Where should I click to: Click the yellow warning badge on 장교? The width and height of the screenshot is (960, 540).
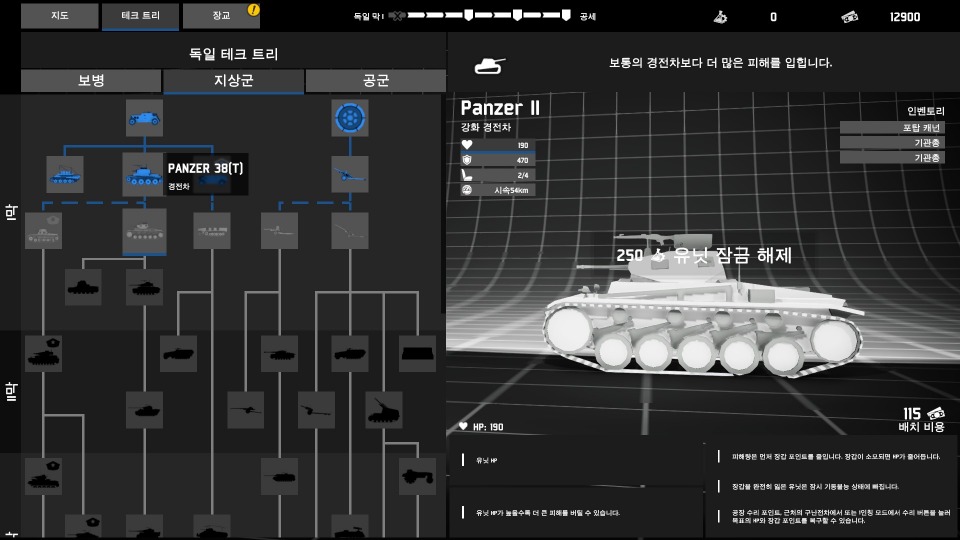[x=253, y=10]
